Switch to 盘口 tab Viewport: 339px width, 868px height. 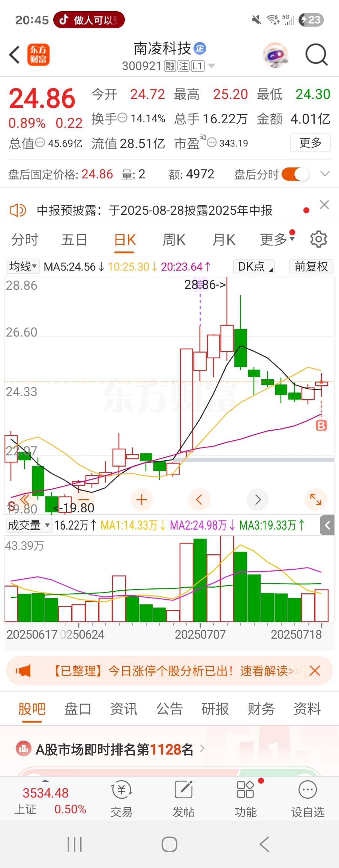coord(78,709)
